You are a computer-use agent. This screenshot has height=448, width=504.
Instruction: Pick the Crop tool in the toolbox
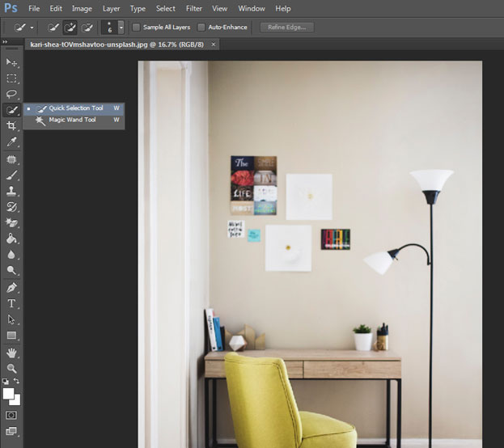coord(11,126)
